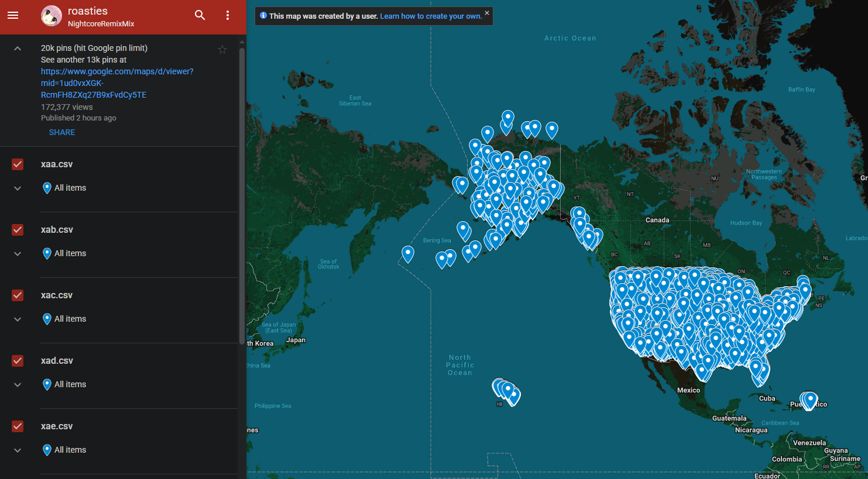Click the pin icon under xaa.csv
This screenshot has width=868, height=479.
tap(47, 188)
